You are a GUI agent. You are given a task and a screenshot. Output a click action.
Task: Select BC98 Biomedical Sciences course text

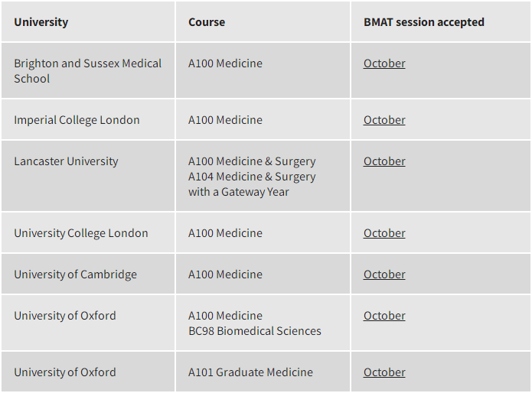[254, 331]
